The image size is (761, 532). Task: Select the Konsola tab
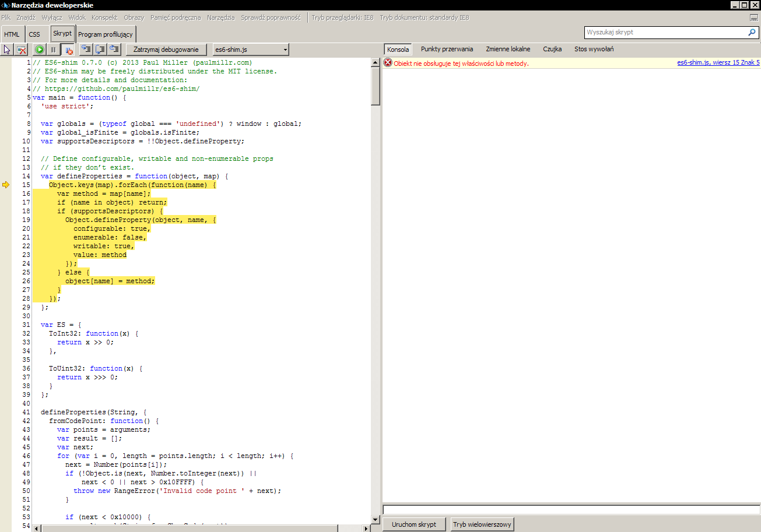click(x=398, y=50)
